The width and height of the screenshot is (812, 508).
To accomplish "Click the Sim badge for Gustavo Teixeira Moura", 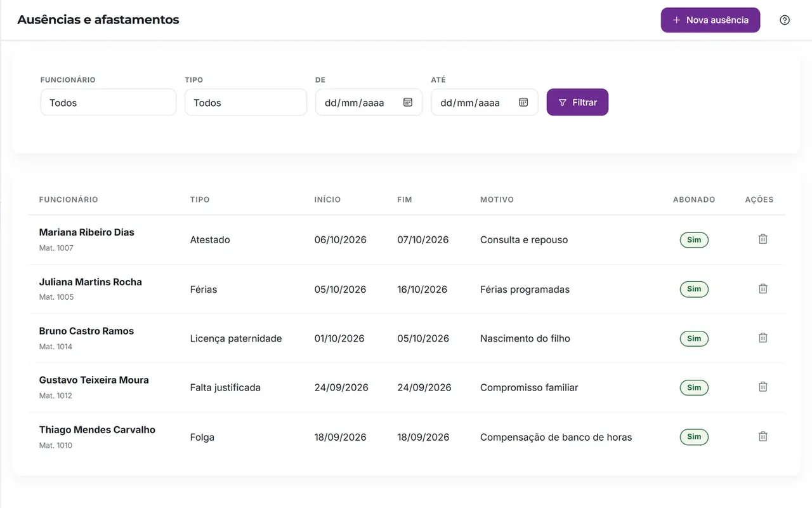I will click(694, 387).
